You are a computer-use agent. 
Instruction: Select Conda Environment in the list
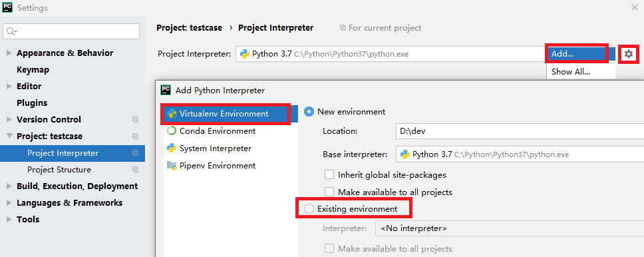point(231,130)
